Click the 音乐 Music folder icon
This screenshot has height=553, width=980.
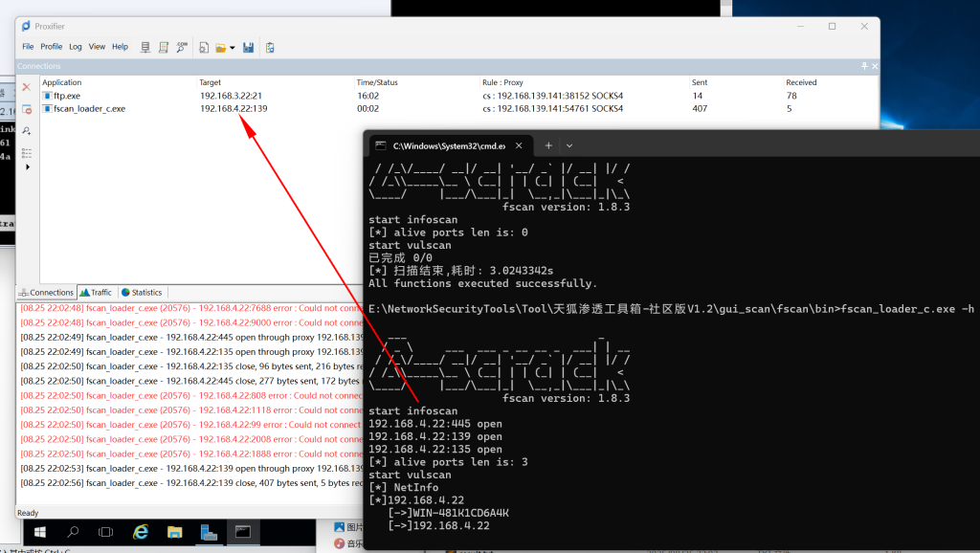pyautogui.click(x=340, y=543)
